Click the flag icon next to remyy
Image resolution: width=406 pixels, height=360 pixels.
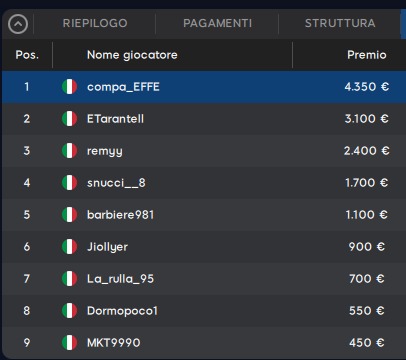click(70, 151)
